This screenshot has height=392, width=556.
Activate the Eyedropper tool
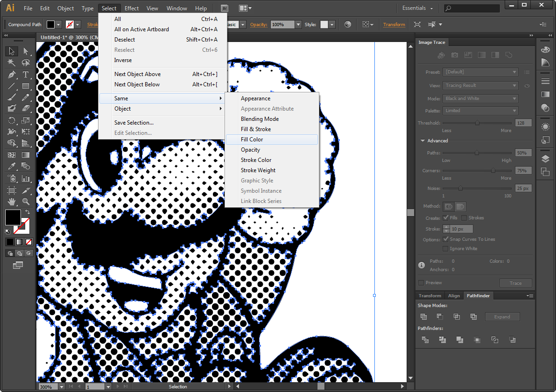pyautogui.click(x=12, y=166)
